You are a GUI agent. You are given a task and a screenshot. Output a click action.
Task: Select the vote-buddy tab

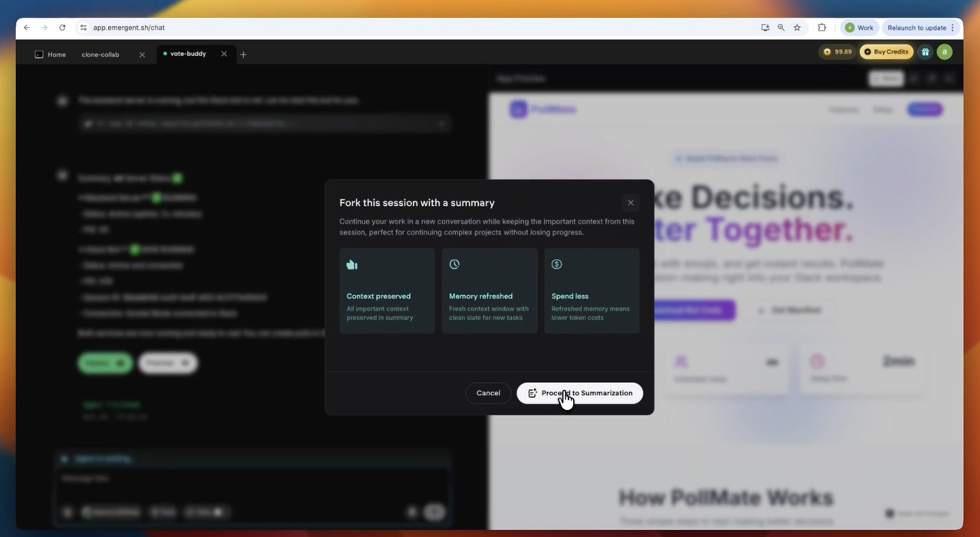coord(188,54)
